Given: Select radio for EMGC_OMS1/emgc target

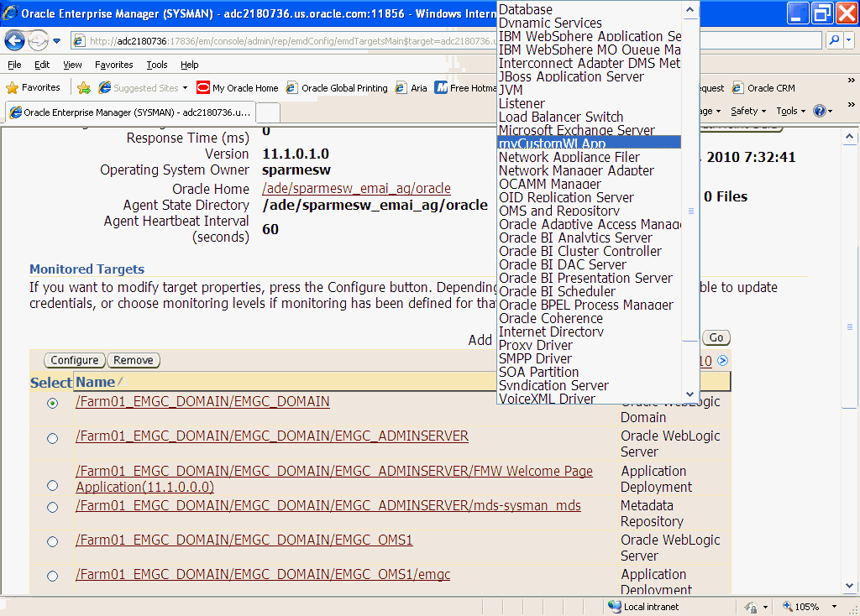Looking at the screenshot, I should click(x=53, y=576).
